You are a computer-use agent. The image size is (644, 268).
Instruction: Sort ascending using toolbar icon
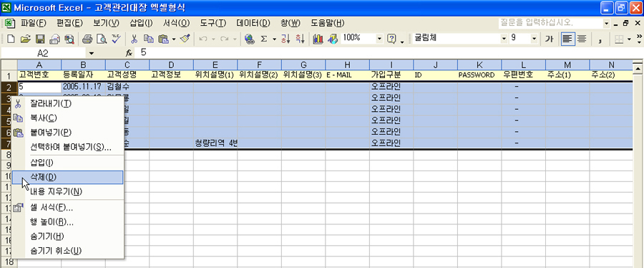pyautogui.click(x=286, y=39)
